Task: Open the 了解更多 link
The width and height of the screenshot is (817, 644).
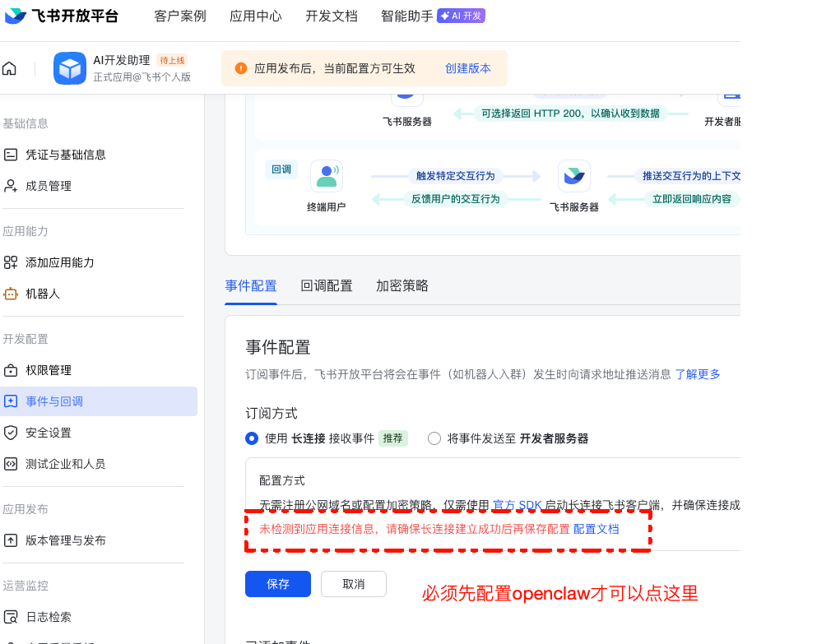Action: (x=698, y=374)
